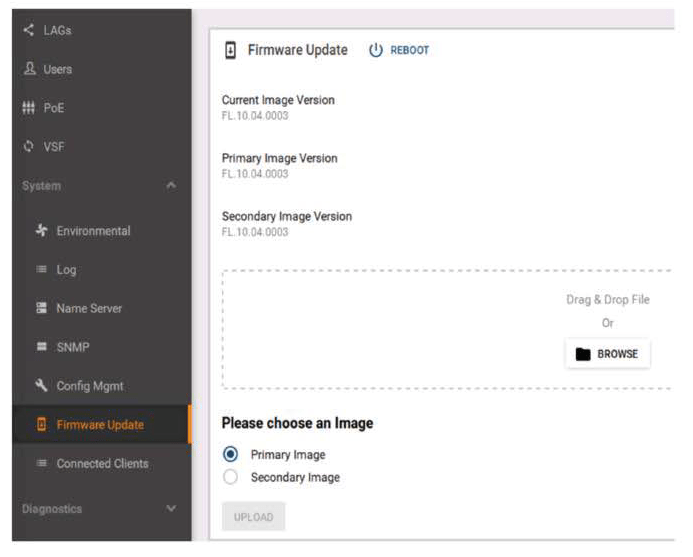
Task: Open the Log menu item
Action: point(66,270)
